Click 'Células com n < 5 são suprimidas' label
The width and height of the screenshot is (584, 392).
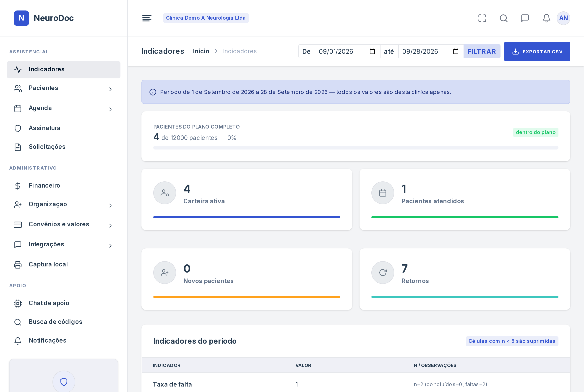512,341
